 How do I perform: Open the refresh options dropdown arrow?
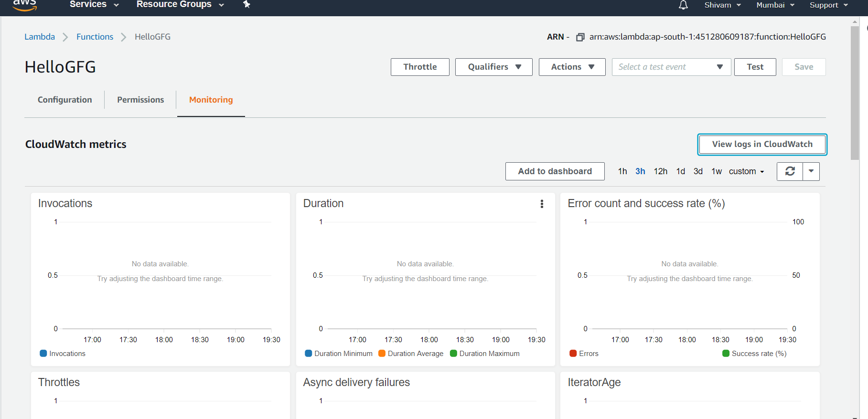[x=811, y=171]
